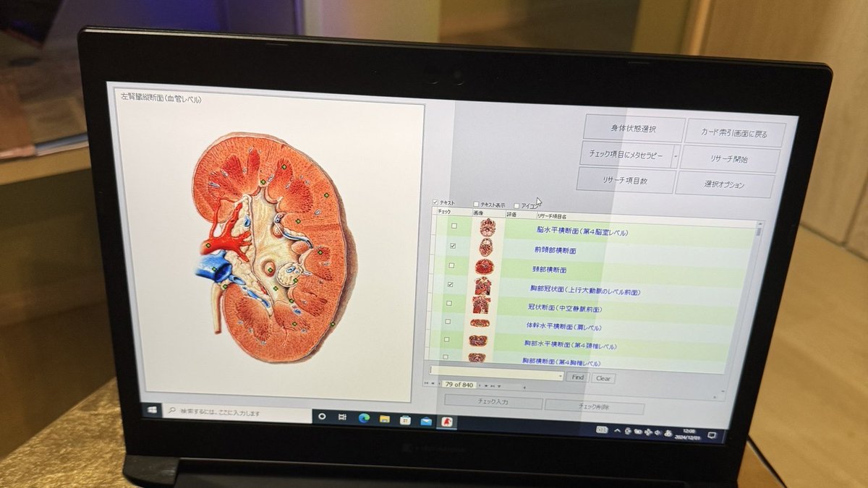Click the Windows taskbar search box
This screenshot has width=868, height=488.
(x=238, y=413)
